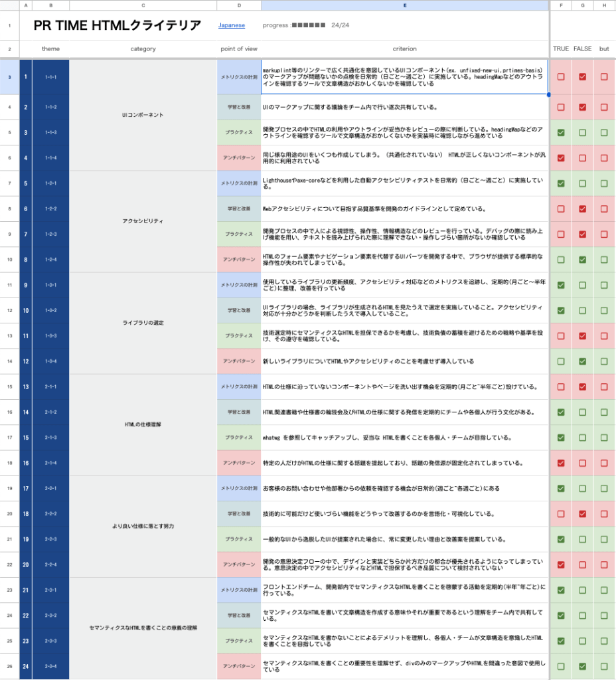The height and width of the screenshot is (680, 616).
Task: Toggle the FALSE checkbox for criterion 1-2-4
Action: 582,259
